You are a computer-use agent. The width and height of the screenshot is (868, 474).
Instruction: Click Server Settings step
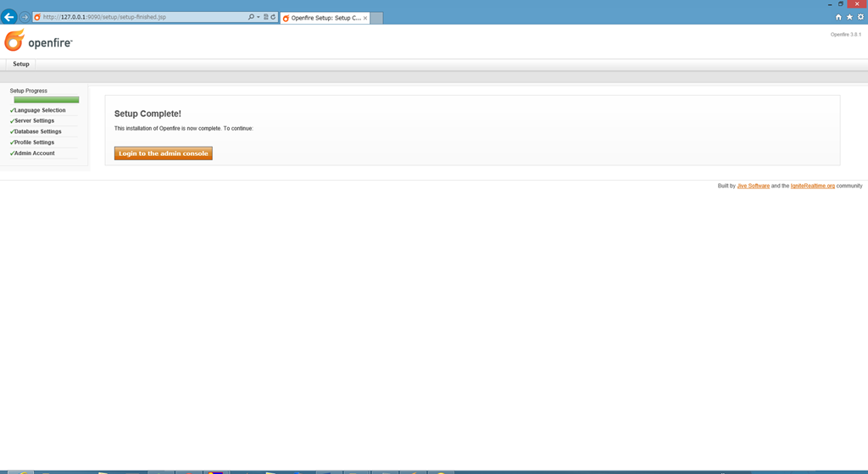(34, 120)
